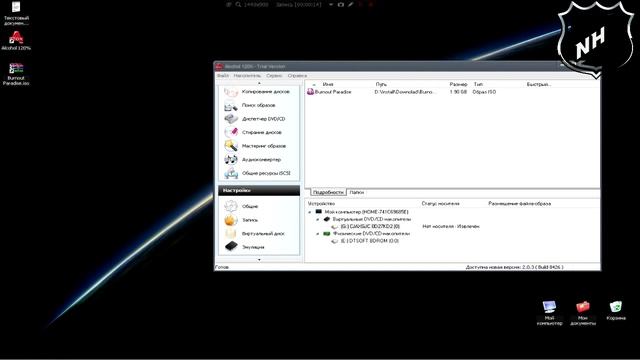The image size is (640, 360).
Task: Click Нет носителя - Извлечён status text
Action: 451,226
